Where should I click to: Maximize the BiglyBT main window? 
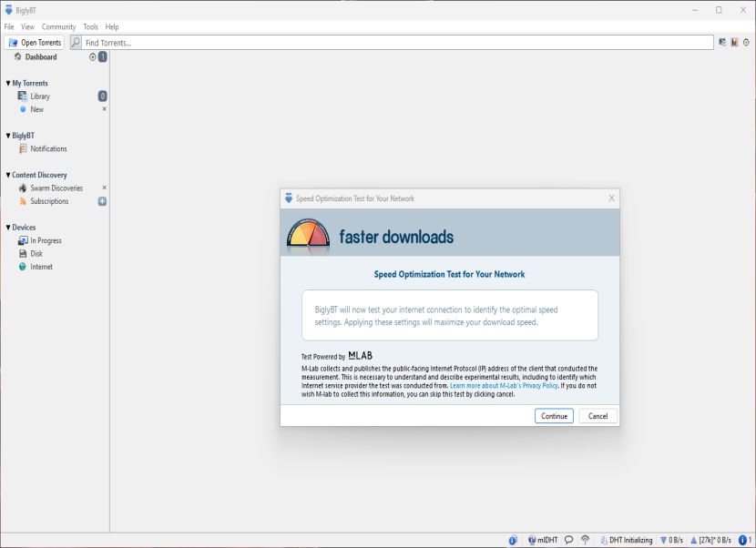(719, 10)
